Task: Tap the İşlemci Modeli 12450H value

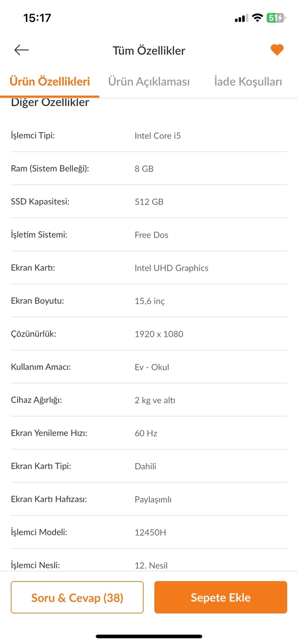Action: click(x=150, y=532)
